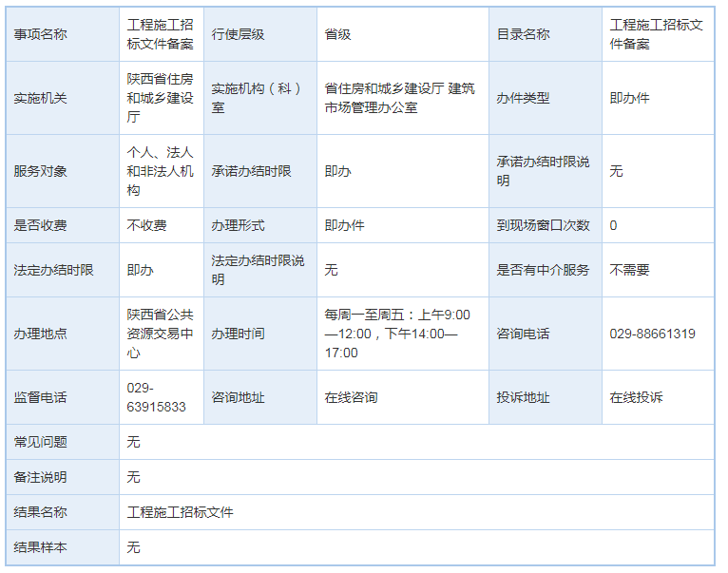Click the 个人、法人和非法人机构 cell
This screenshot has width=728, height=573.
pyautogui.click(x=161, y=171)
